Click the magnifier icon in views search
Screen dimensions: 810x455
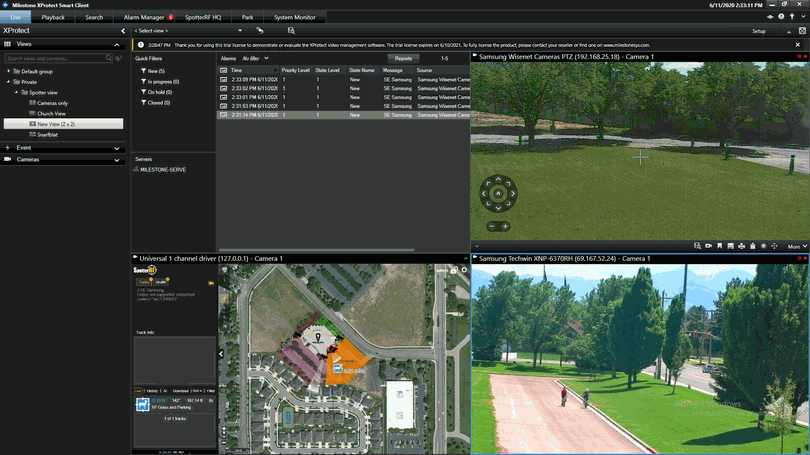[108, 58]
